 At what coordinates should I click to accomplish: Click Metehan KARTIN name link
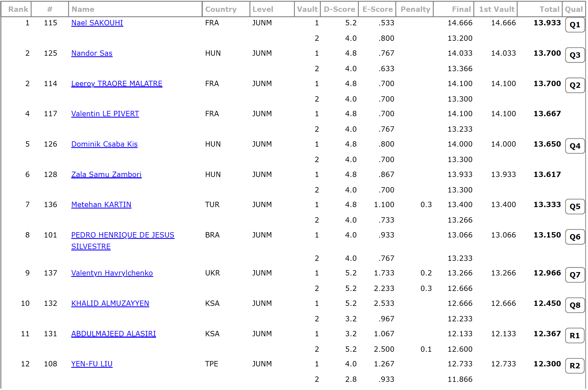point(101,205)
